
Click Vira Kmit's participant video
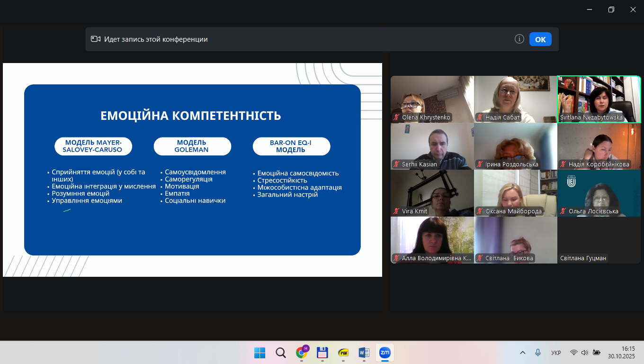[432, 192]
